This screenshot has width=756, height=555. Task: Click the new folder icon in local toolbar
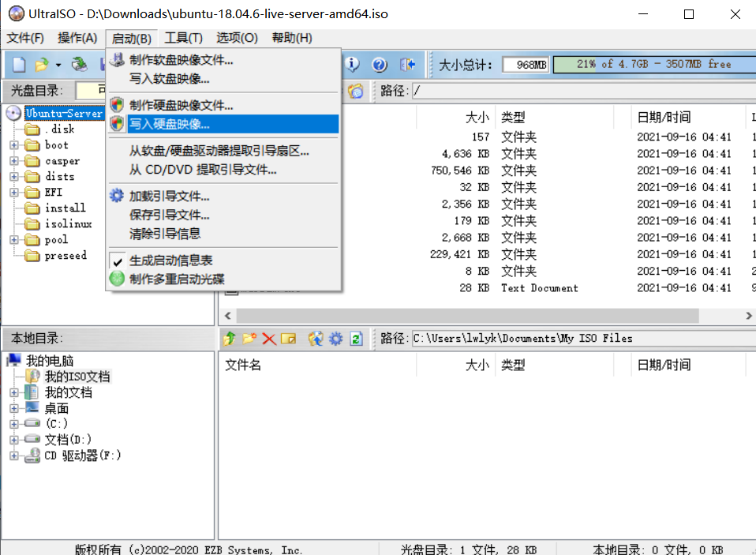[x=249, y=339]
